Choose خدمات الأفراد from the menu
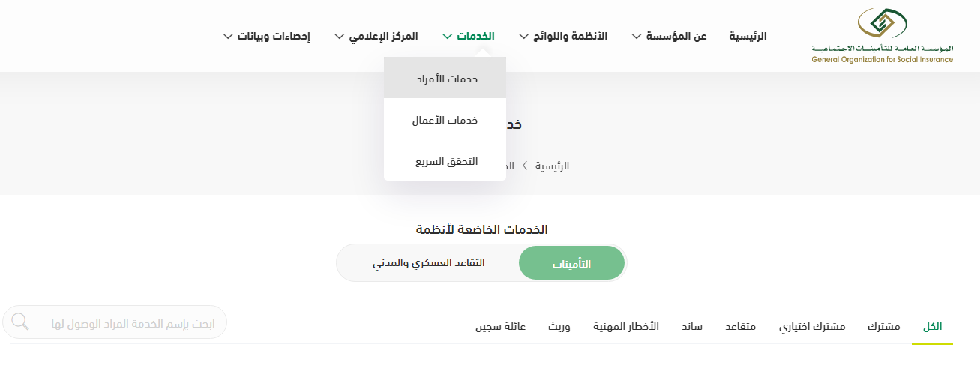The image size is (980, 368). click(445, 79)
